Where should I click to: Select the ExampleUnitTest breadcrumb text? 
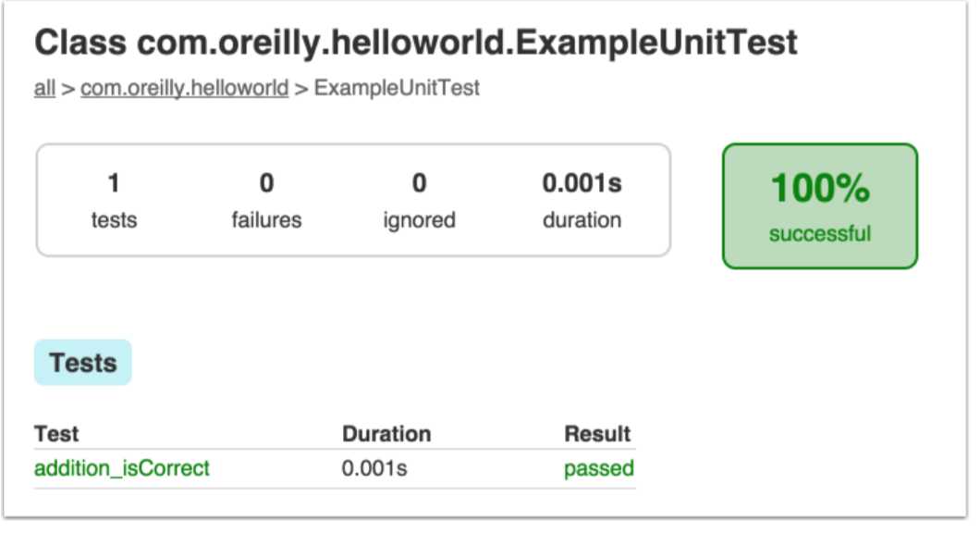tap(397, 88)
